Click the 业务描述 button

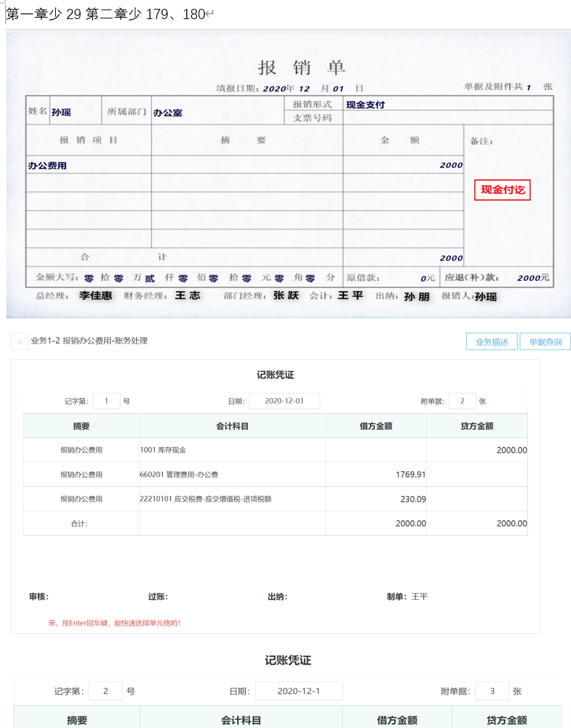[x=492, y=342]
